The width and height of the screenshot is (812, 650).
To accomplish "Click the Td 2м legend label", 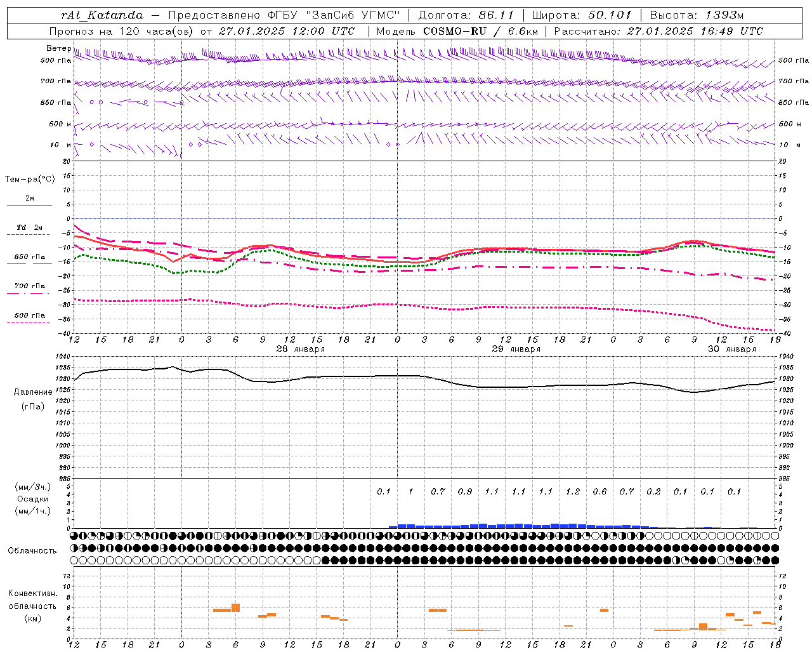I will 30,227.
